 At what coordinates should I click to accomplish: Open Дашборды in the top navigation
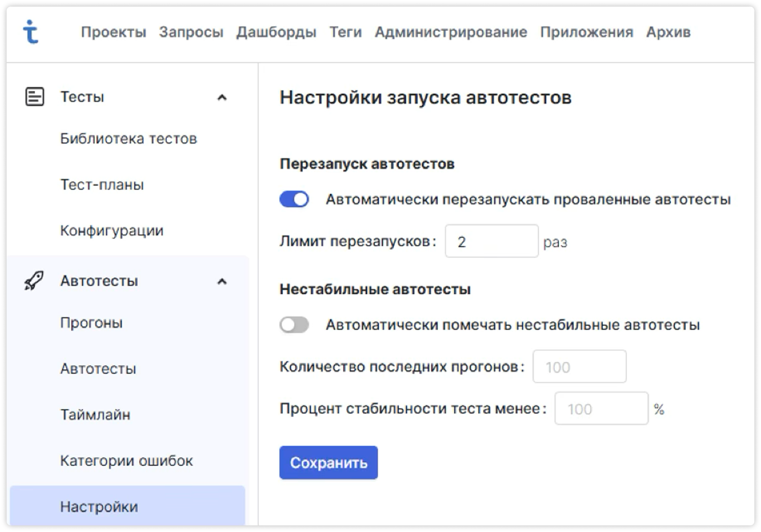tap(276, 32)
